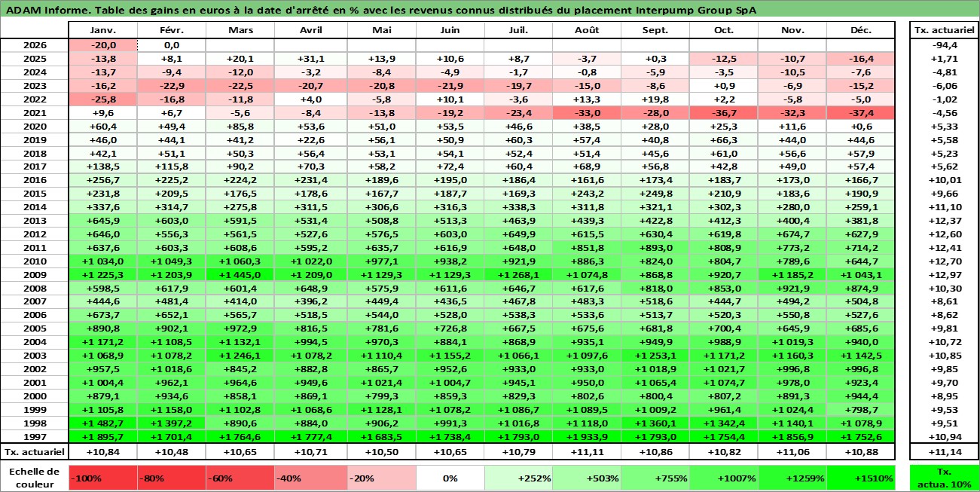Click the +396,2 cell for Avril 2007
Viewport: 980px width, 492px height.
(x=310, y=302)
